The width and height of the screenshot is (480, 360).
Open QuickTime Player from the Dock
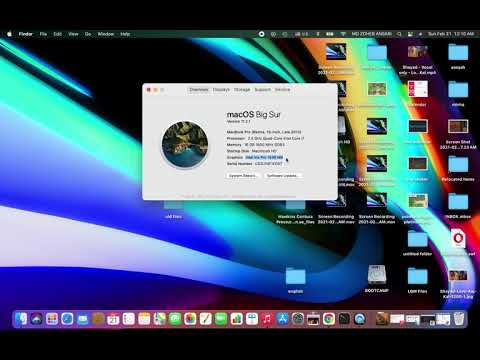[x=360, y=319]
